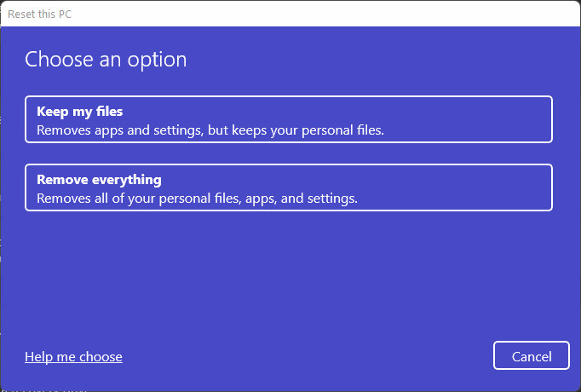The image size is (581, 392).
Task: Click the Choose an option heading
Action: pos(106,60)
